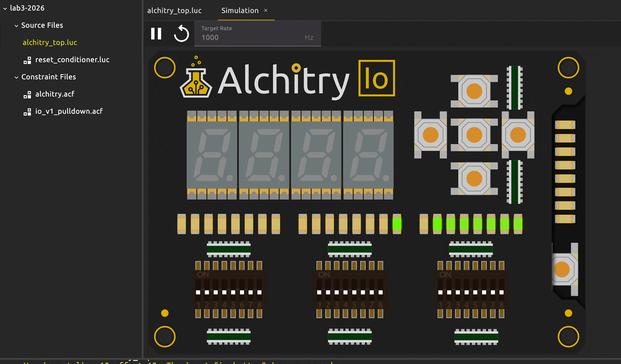Open io_v1_pulldown.acf in the file tree
The image size is (621, 364).
coord(69,111)
